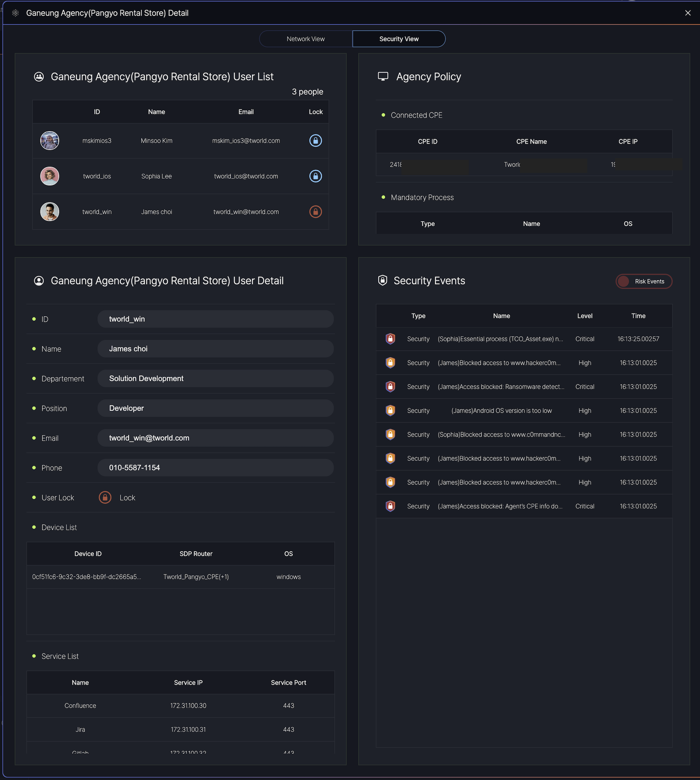The height and width of the screenshot is (780, 700).
Task: Open the Ransomware detect event row
Action: (x=501, y=387)
